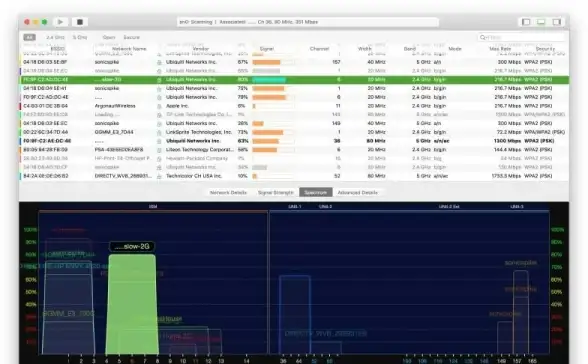The image size is (588, 364).
Task: Filter networks by 5 GHz band
Action: [x=80, y=37]
